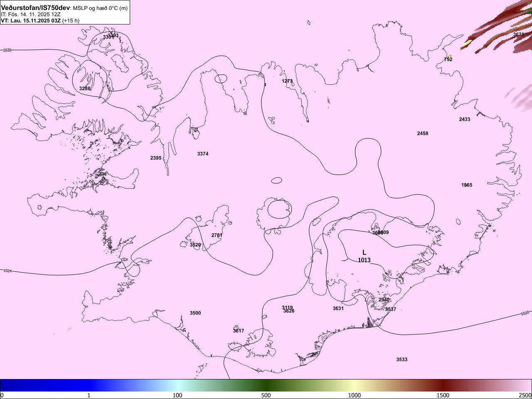Click the 2458 height value
532x399 pixels.
tap(423, 133)
